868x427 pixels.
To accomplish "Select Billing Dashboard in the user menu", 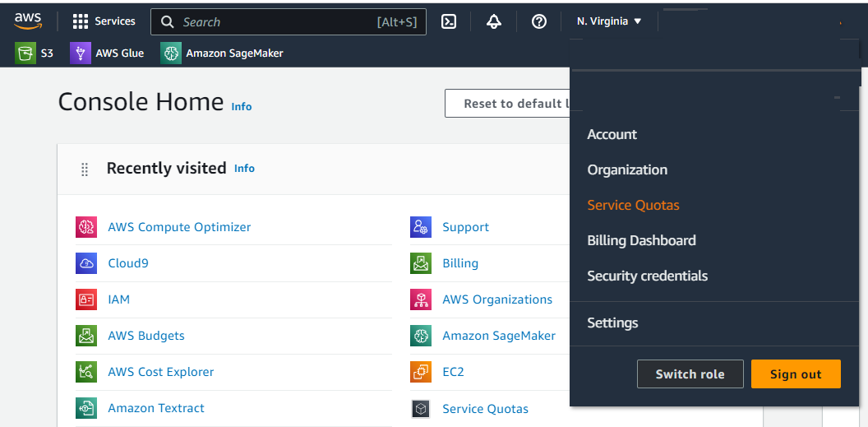I will click(642, 240).
